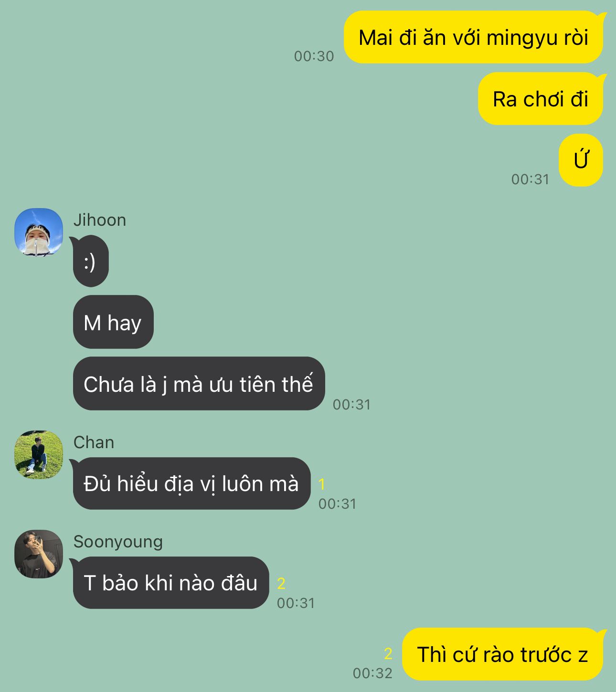Select Soonyoung's "T bảo khi nào đâu" message
The width and height of the screenshot is (616, 692).
click(x=171, y=583)
